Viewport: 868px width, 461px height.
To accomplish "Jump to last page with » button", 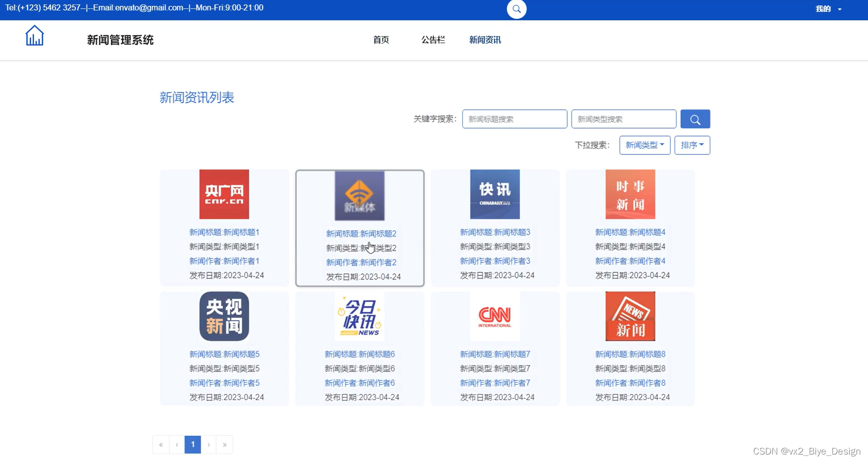I will coord(224,445).
